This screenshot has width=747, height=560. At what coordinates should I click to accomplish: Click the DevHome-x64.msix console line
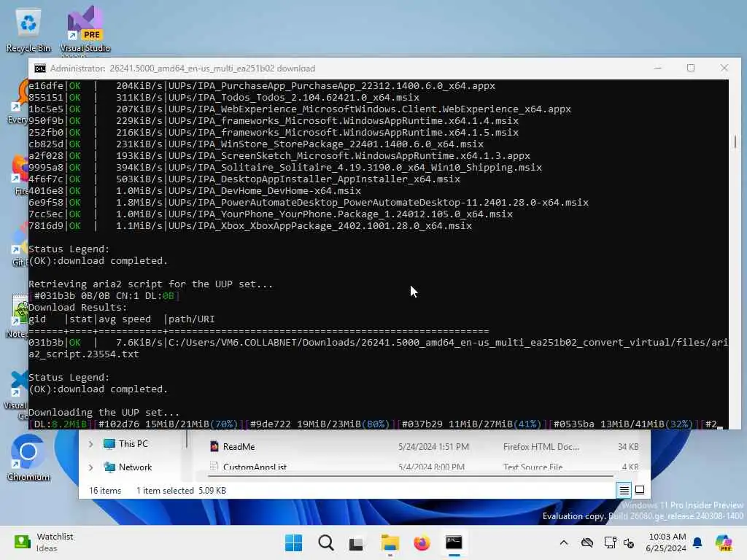194,191
